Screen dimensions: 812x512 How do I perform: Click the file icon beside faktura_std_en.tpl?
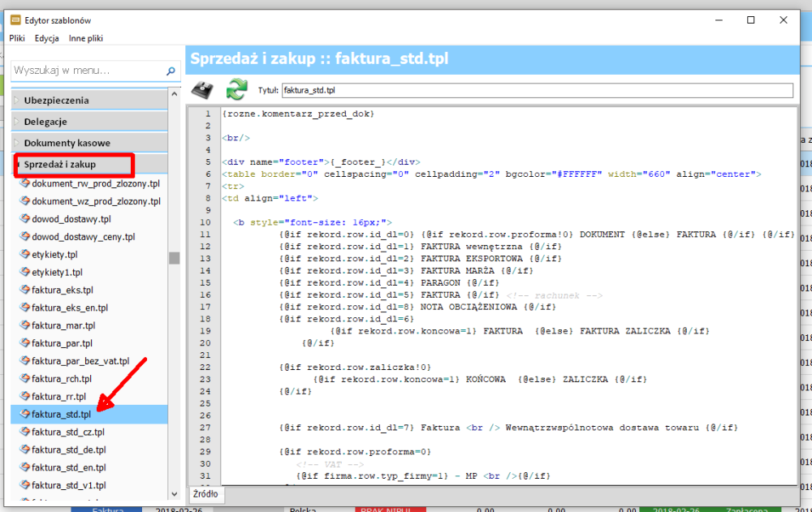24,467
